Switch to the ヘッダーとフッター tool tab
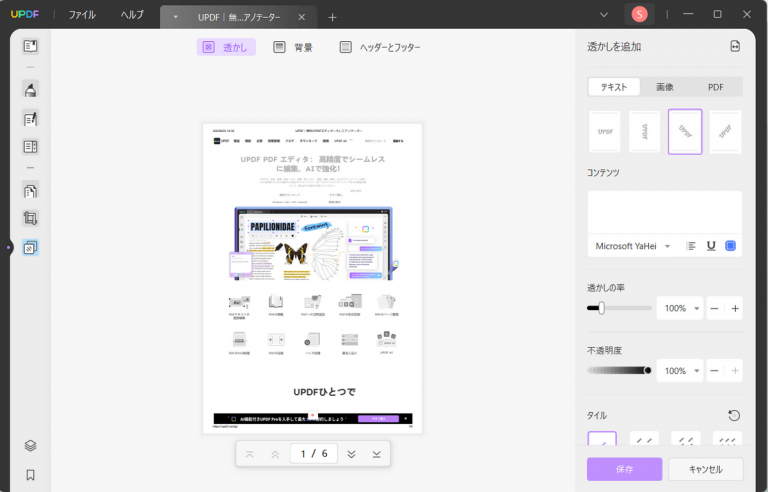The width and height of the screenshot is (768, 492). point(380,47)
